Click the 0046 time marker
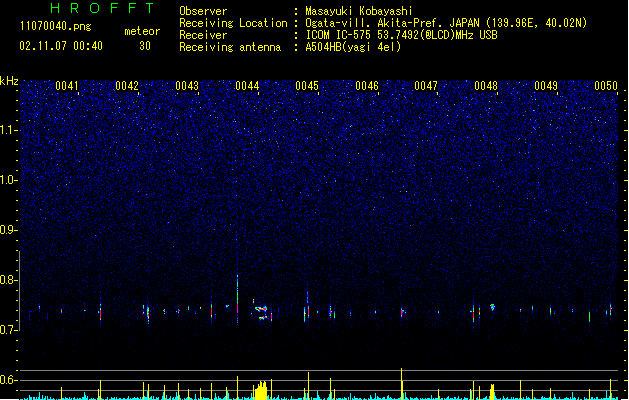 pyautogui.click(x=367, y=86)
